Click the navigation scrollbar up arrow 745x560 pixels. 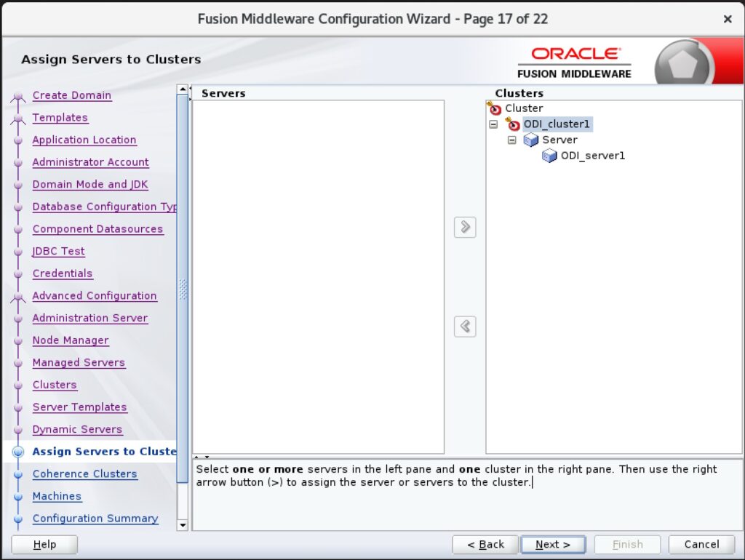point(183,89)
